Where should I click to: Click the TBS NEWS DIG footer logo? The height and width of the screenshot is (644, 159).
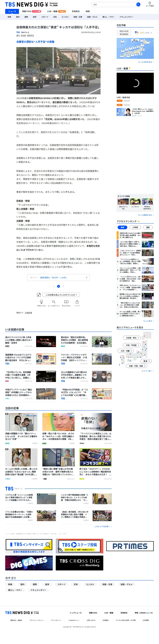click(22, 612)
